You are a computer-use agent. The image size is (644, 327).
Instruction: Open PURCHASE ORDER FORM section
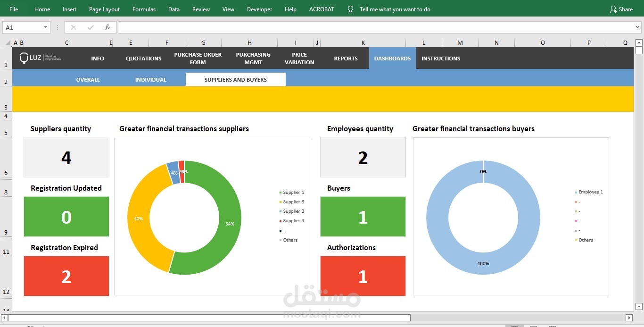(198, 59)
